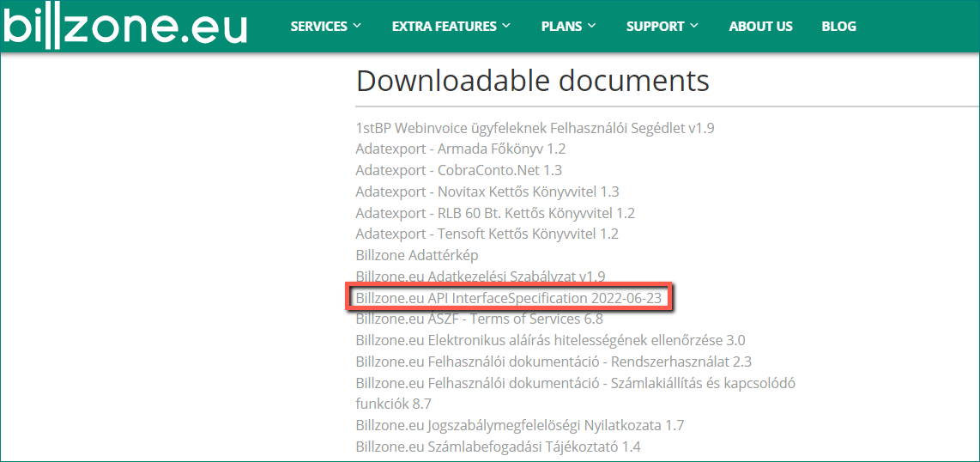Download Adatexport - Tensoft Kettős Könyvvitel 1.2
This screenshot has height=462, width=980.
point(487,234)
